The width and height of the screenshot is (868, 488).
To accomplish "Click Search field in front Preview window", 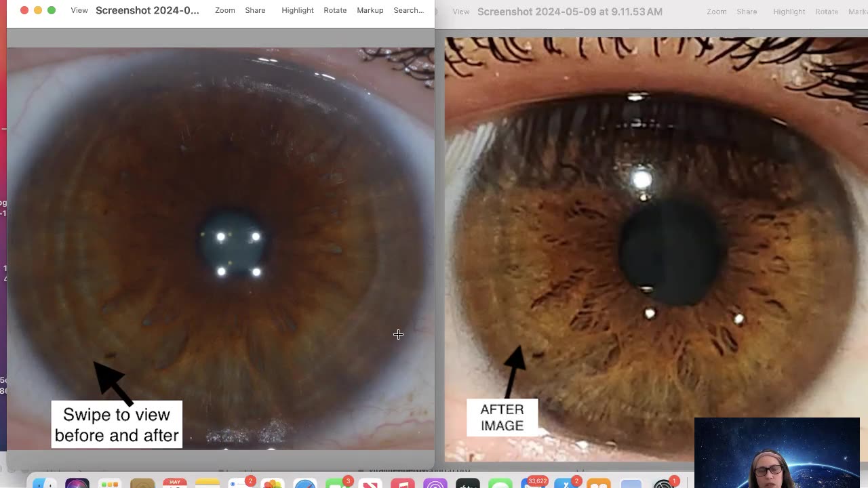I will point(409,10).
